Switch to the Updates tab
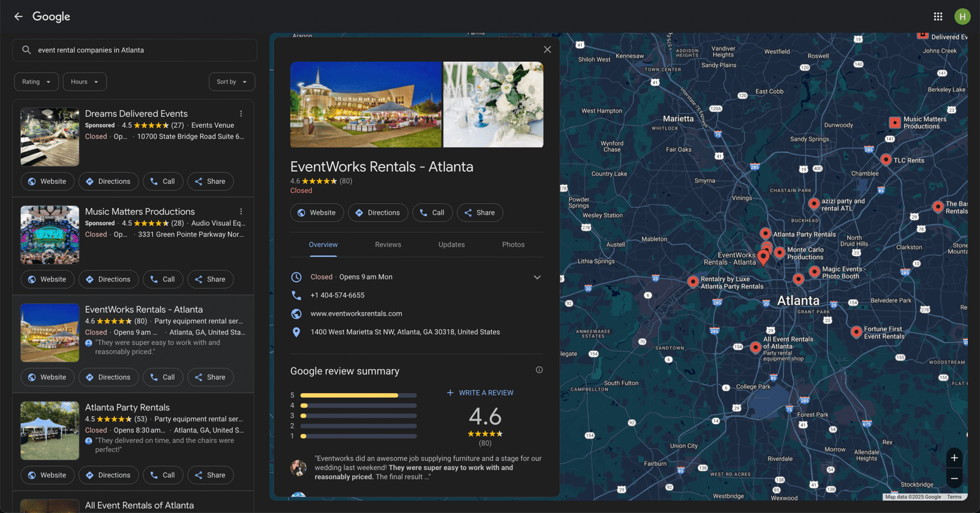 (451, 245)
